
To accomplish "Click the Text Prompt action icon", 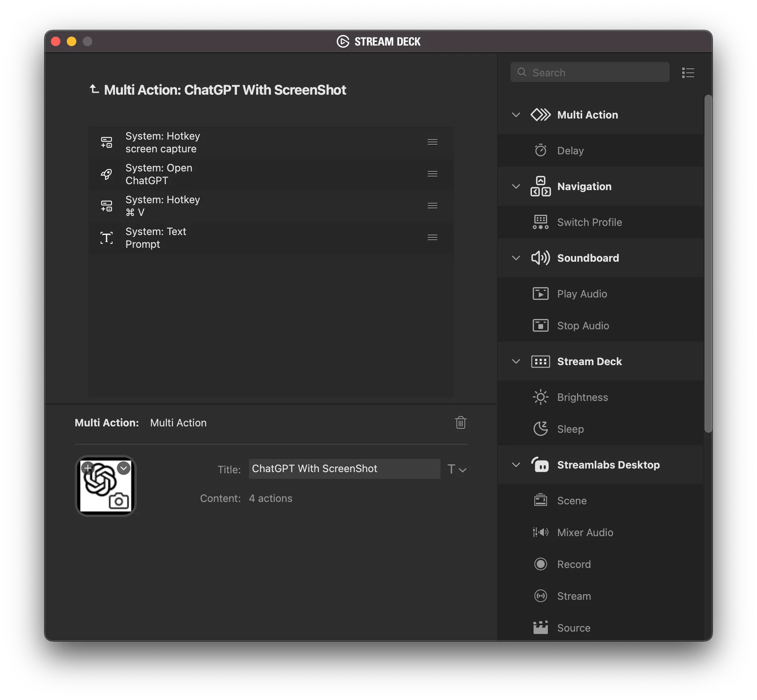I will 107,238.
